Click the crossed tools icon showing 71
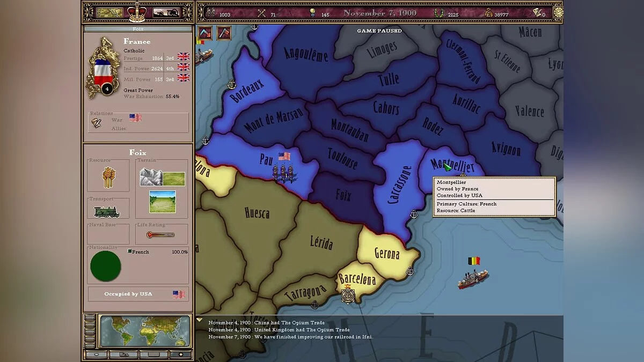Image resolution: width=644 pixels, height=362 pixels. pos(262,13)
